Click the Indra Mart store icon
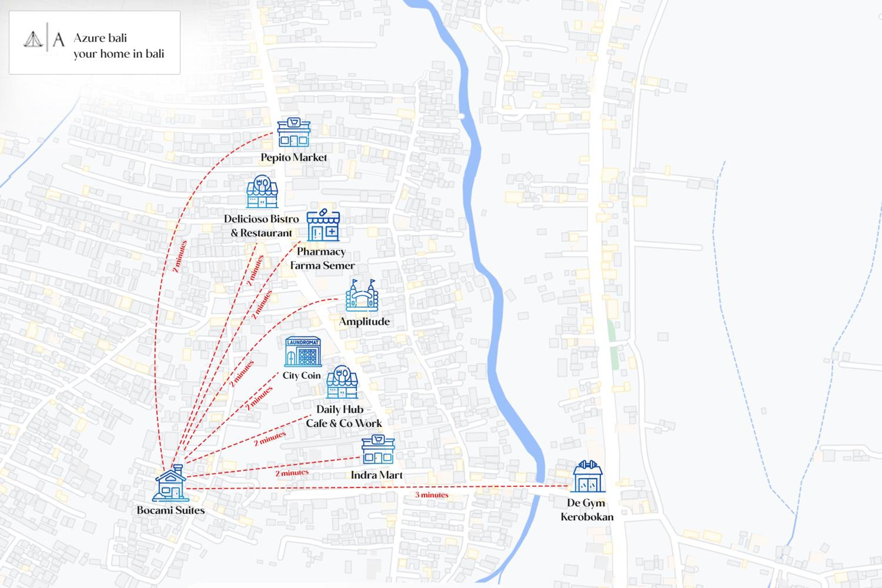 [378, 449]
